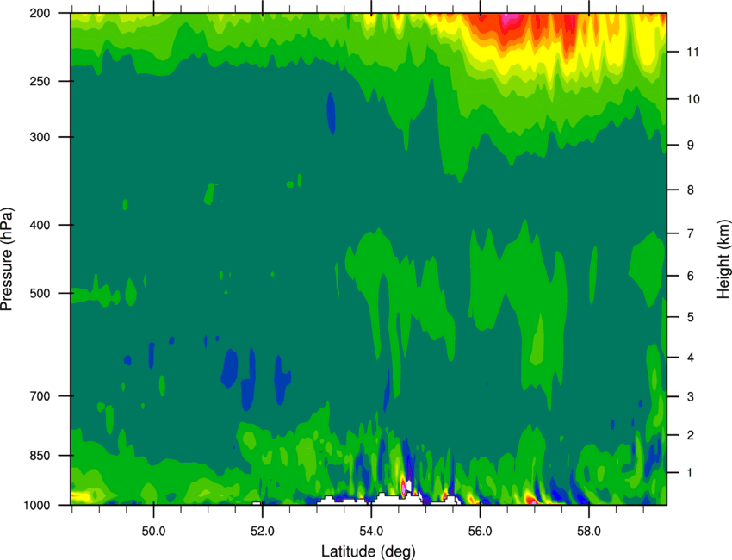Pick the 7 km height label
Viewport: 732px width, 560px height.
tap(690, 233)
